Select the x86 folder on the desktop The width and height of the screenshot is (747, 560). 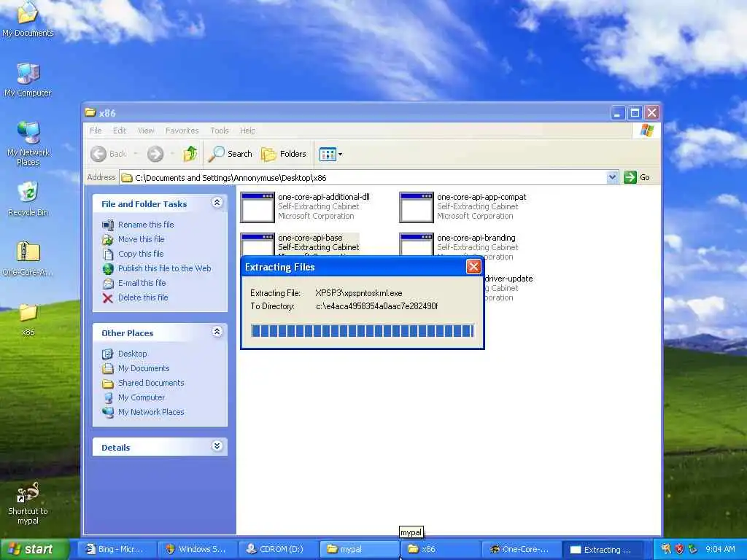coord(28,319)
